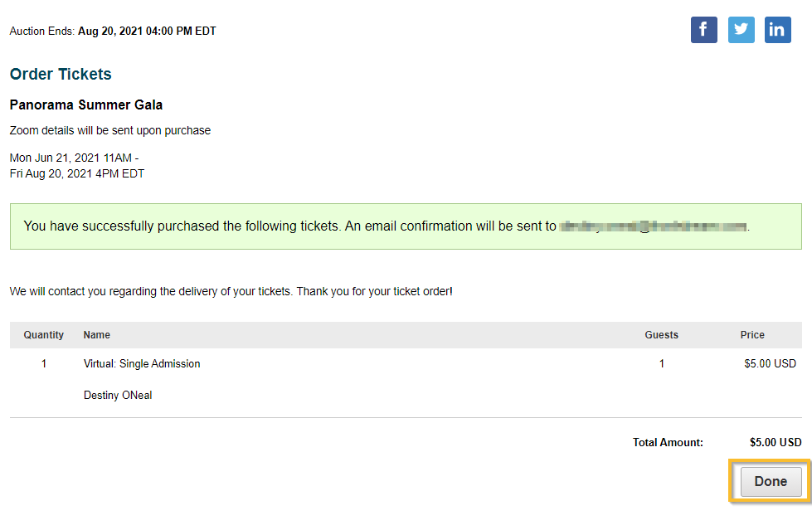Click the blurred confirmation email address
The height and width of the screenshot is (530, 812).
click(x=654, y=226)
